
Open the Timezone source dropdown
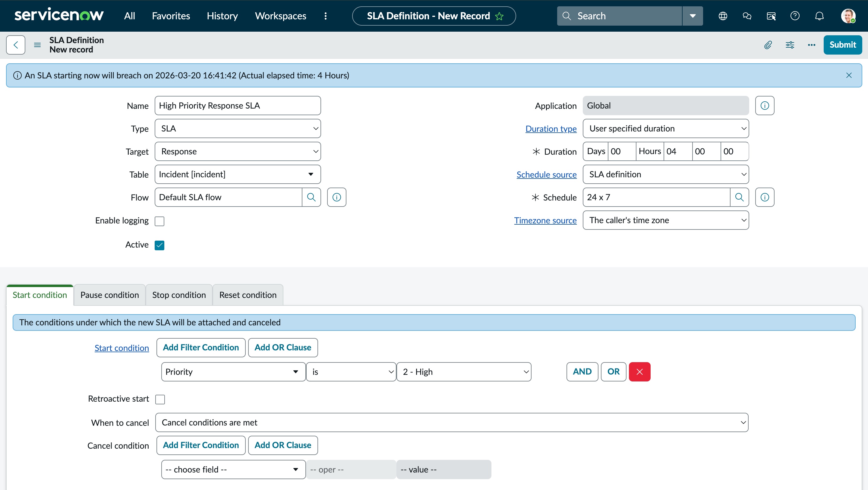pyautogui.click(x=665, y=220)
